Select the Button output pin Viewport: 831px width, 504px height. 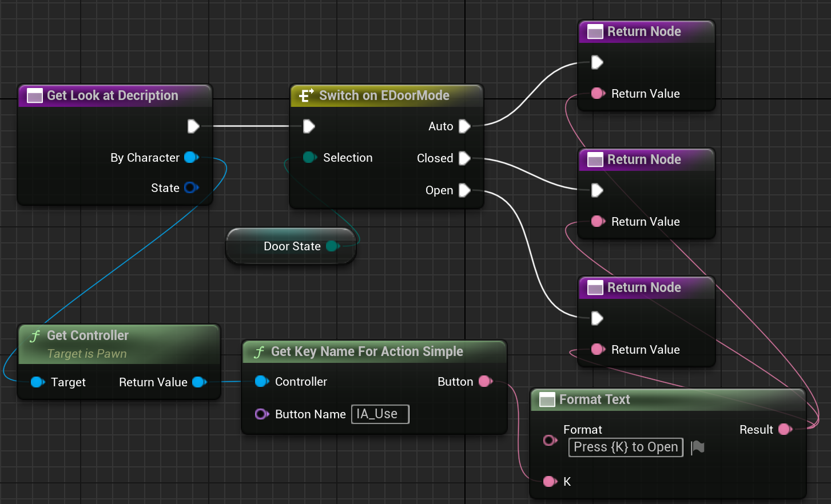[486, 382]
